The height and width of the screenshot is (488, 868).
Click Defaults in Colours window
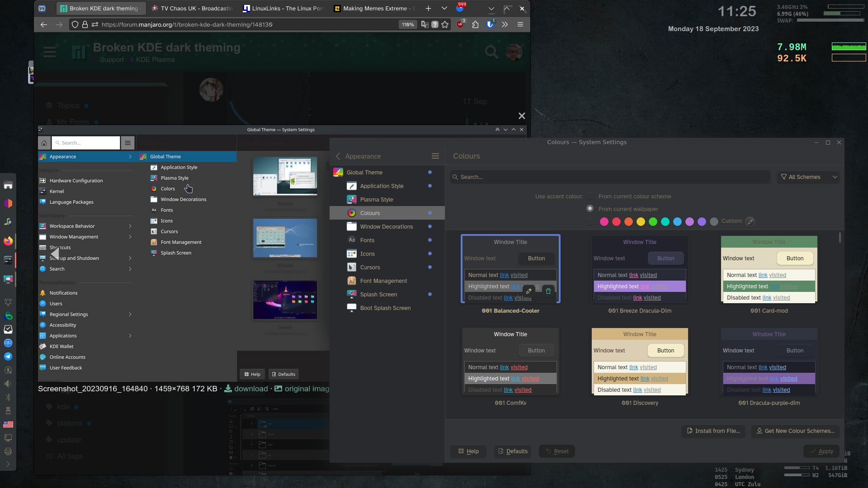click(x=513, y=451)
